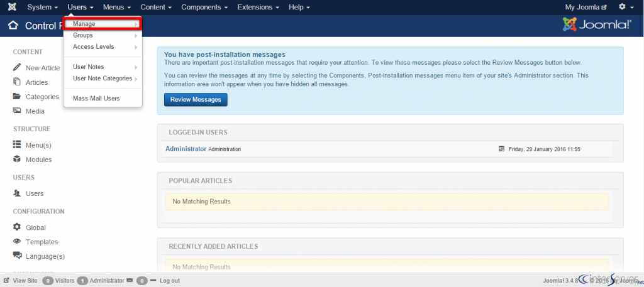Click the Templates eye icon
644x287 pixels.
coord(17,241)
